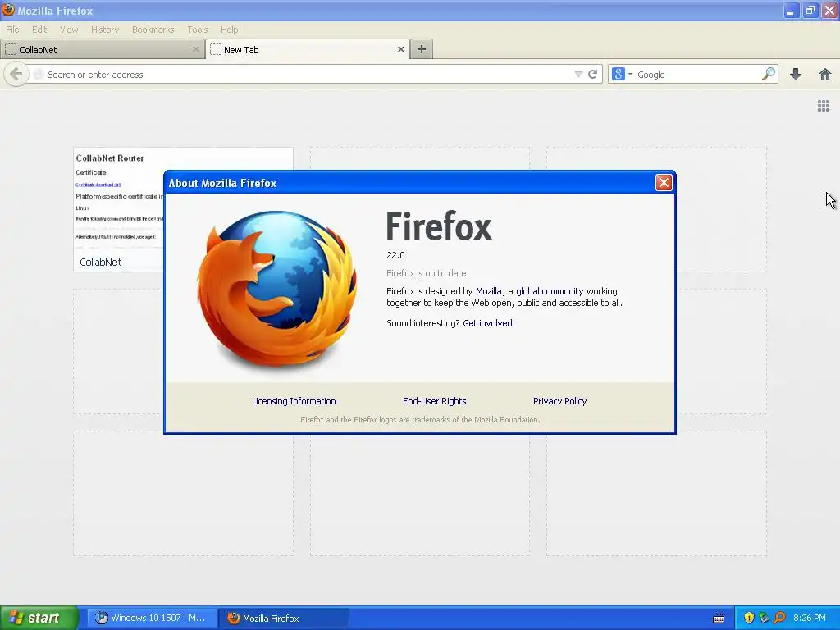Open the Privacy Policy link

click(x=559, y=401)
